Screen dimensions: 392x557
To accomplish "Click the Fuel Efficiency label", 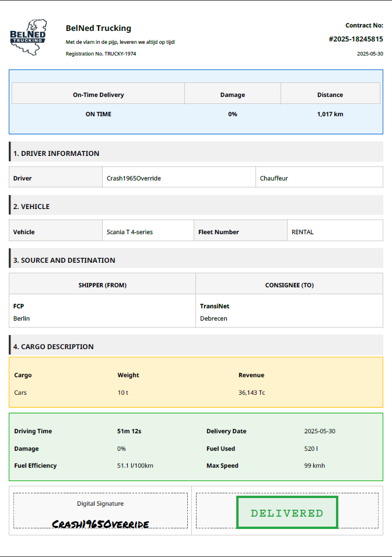I will point(36,466).
